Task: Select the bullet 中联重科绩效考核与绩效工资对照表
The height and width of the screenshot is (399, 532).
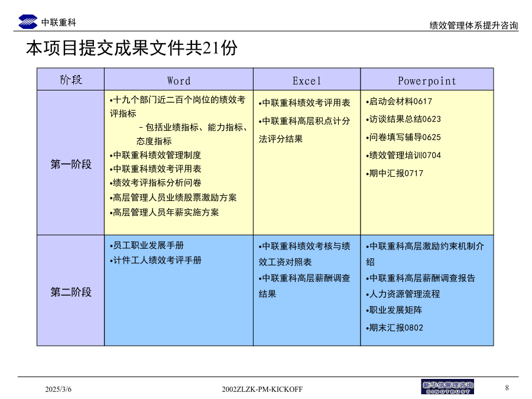Action: [x=304, y=254]
